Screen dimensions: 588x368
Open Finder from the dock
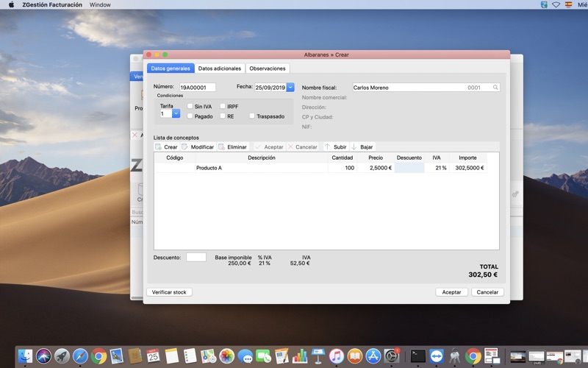(26, 356)
